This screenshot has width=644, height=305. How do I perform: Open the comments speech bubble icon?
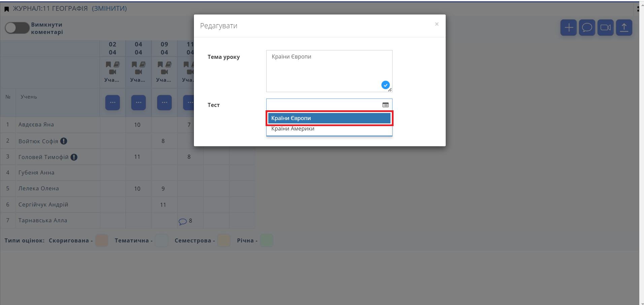click(587, 28)
